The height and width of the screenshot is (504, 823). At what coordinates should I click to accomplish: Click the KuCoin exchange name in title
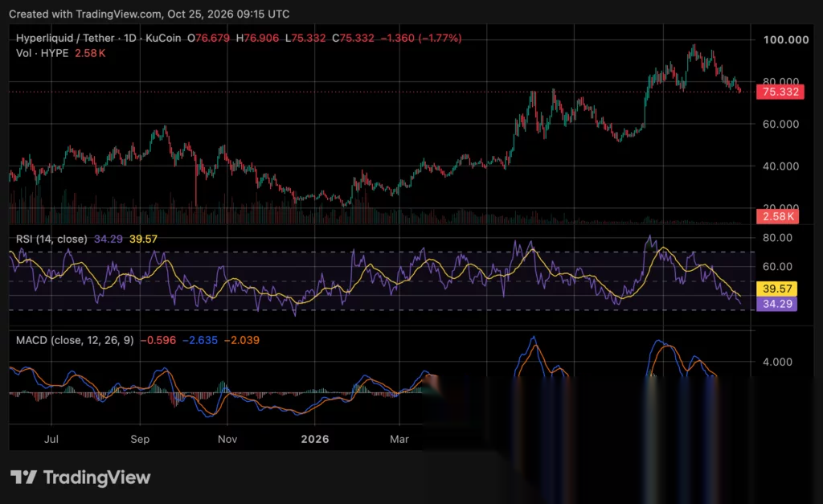163,39
